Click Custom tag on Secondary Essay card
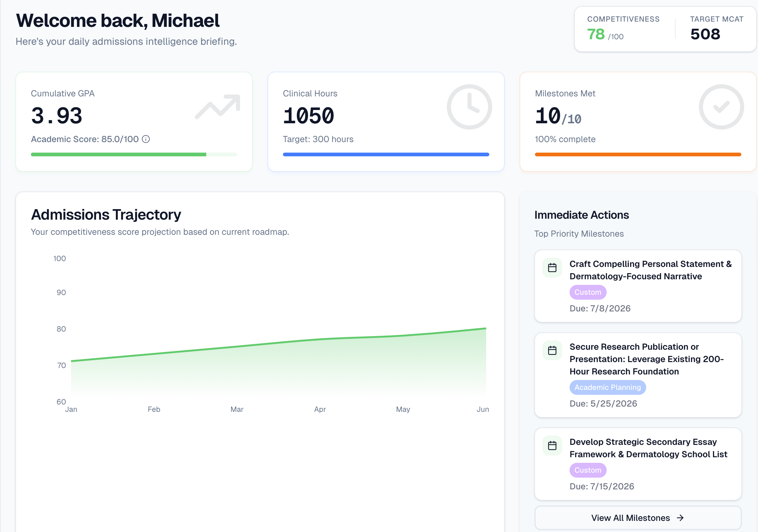Screen dimensions: 758x532 point(587,470)
